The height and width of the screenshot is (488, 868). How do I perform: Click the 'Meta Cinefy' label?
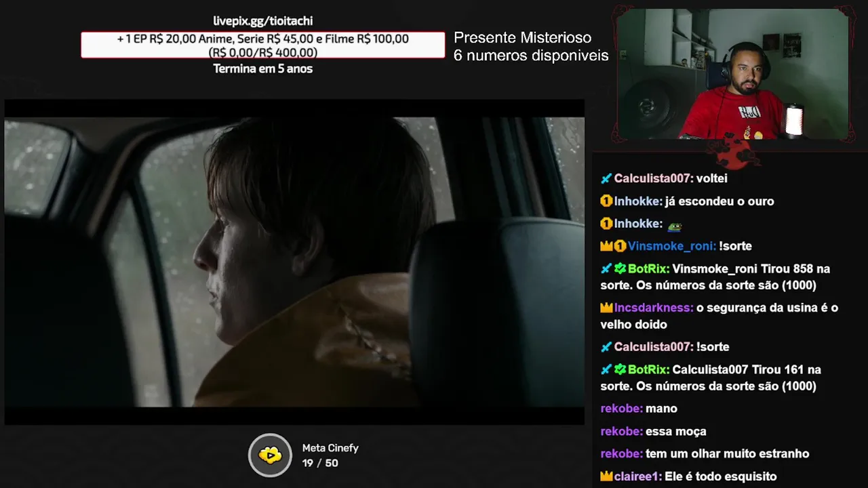330,448
